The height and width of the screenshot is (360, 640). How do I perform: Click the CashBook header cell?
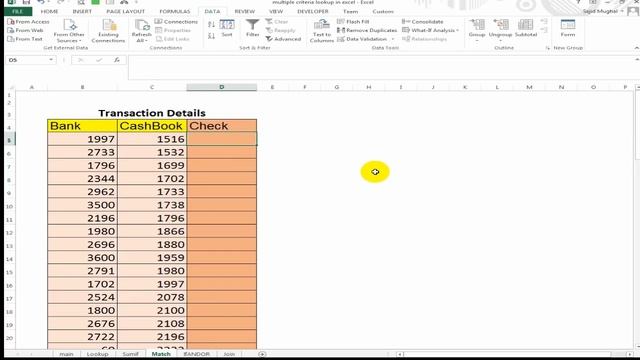(152, 126)
